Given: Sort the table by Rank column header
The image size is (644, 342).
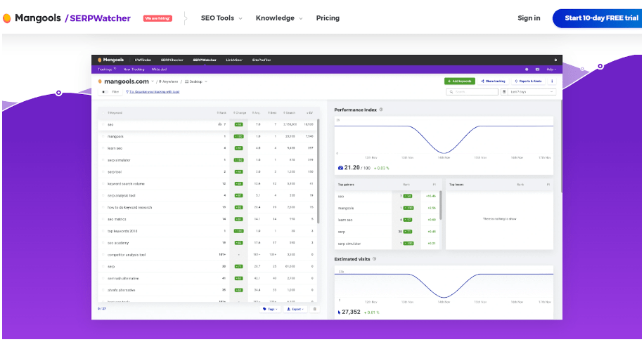Looking at the screenshot, I should tap(221, 113).
